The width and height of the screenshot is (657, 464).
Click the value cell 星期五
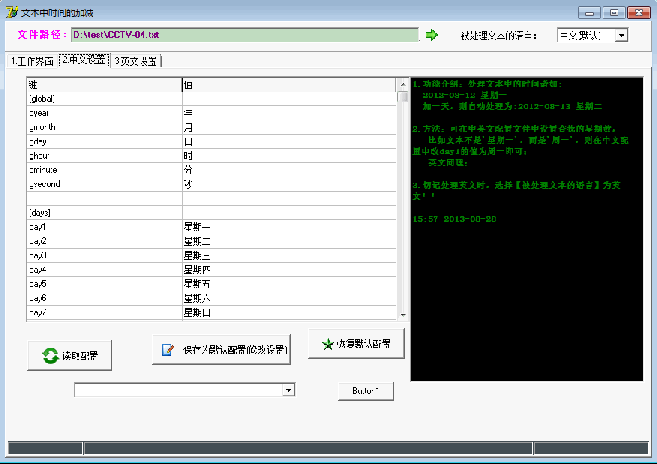289,284
